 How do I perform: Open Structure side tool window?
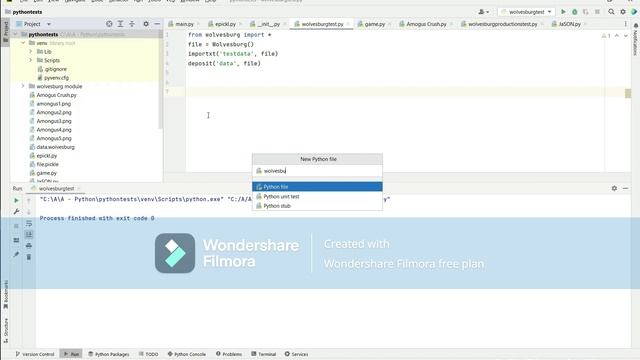point(6,331)
